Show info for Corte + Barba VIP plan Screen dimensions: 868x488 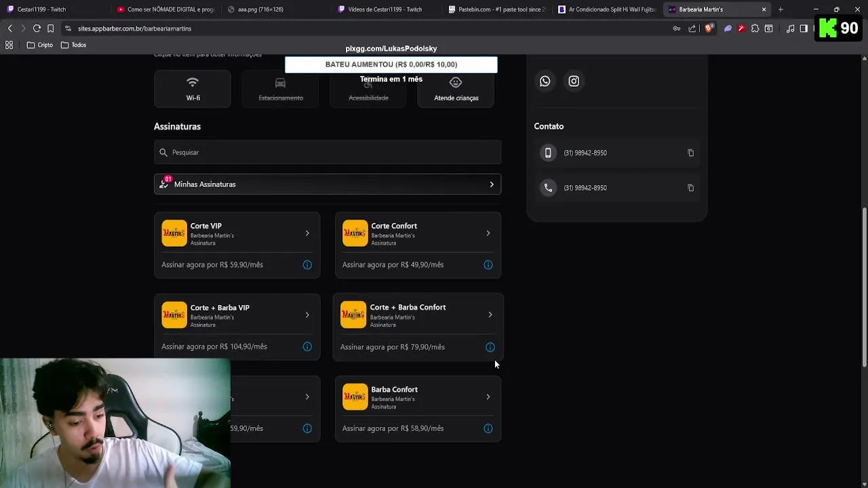coord(307,347)
